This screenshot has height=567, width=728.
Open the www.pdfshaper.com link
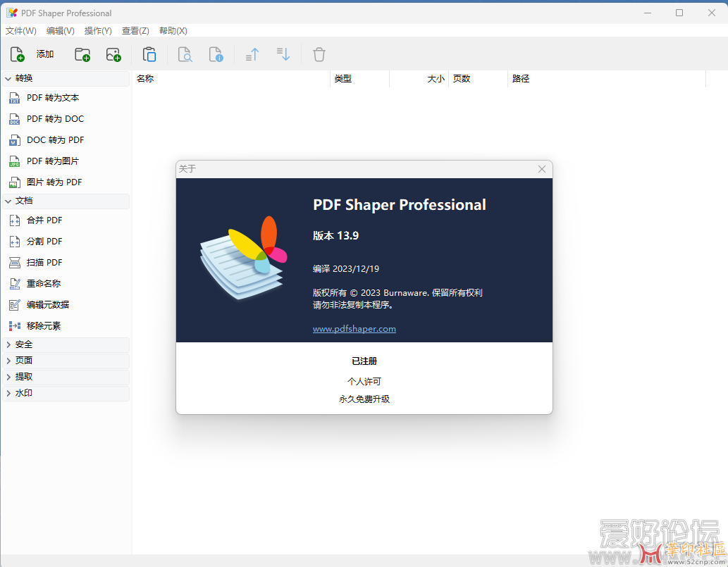click(354, 329)
